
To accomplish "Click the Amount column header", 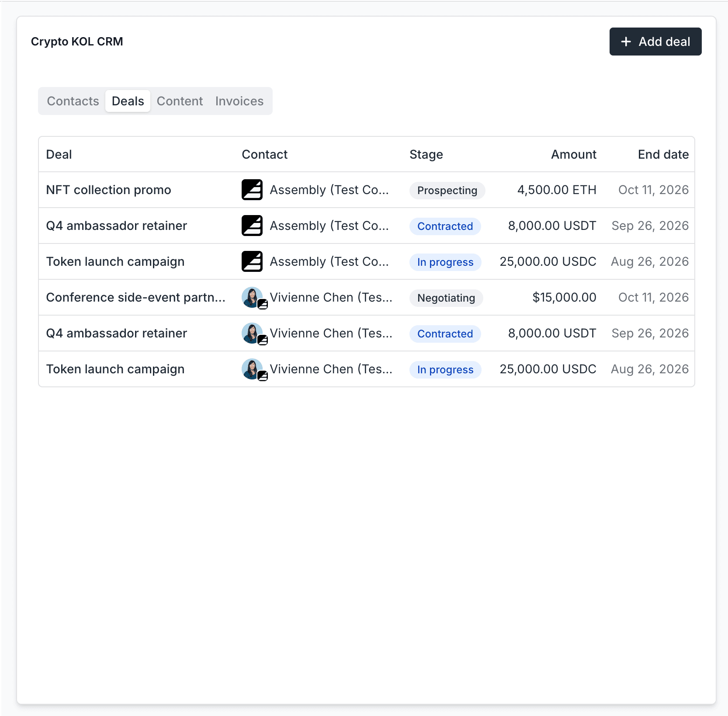I will pos(573,154).
